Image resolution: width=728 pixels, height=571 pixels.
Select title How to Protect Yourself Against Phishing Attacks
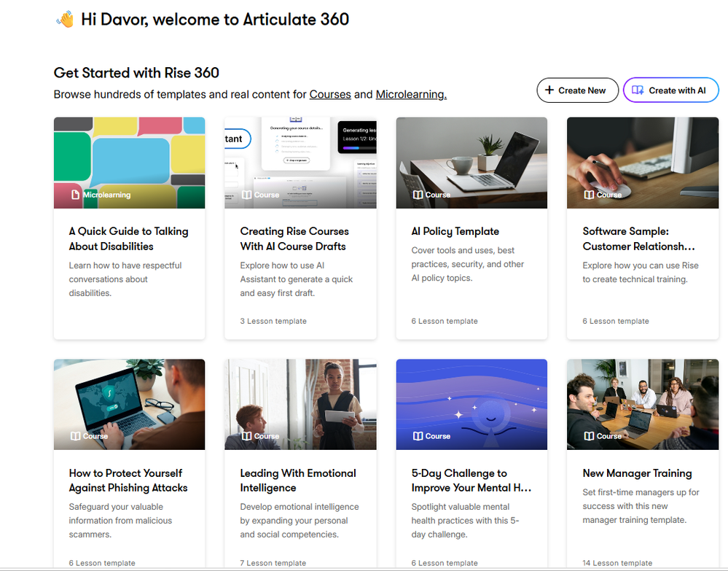pos(128,481)
